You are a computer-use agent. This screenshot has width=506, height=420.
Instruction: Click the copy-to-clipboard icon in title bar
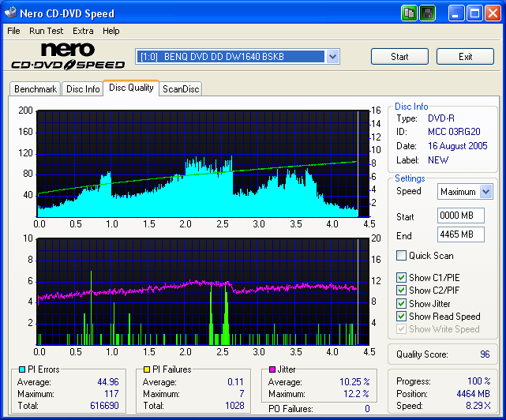coord(408,13)
